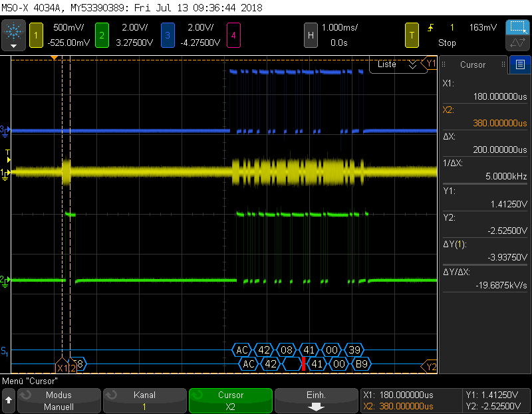Image resolution: width=532 pixels, height=414 pixels.
Task: Open the trigger T settings button
Action: point(412,35)
